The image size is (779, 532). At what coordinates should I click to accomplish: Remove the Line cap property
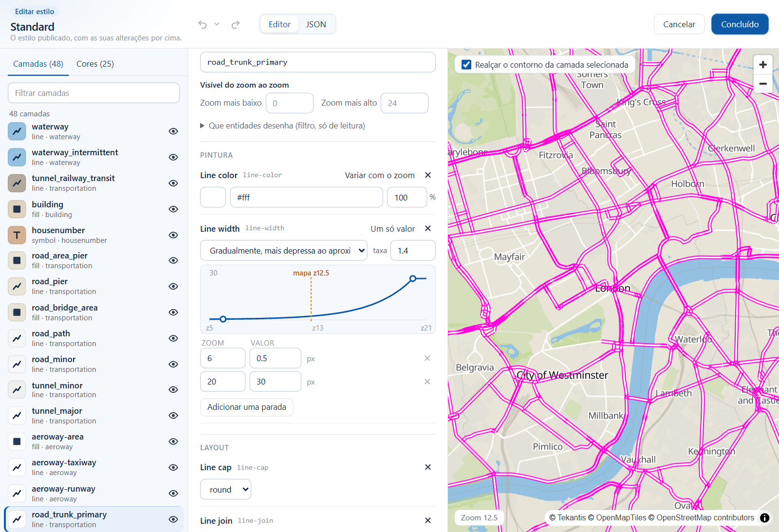coord(428,467)
